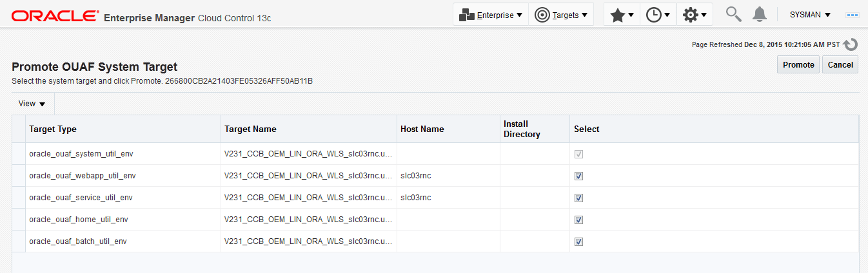Expand the Enterprise menu
Viewport: 868px width, 273px height.
[491, 15]
